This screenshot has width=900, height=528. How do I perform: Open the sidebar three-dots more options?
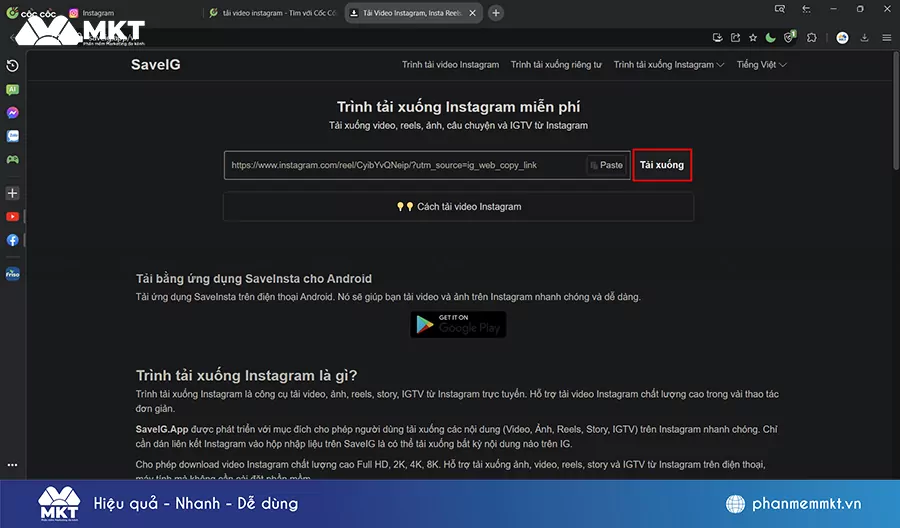point(12,465)
